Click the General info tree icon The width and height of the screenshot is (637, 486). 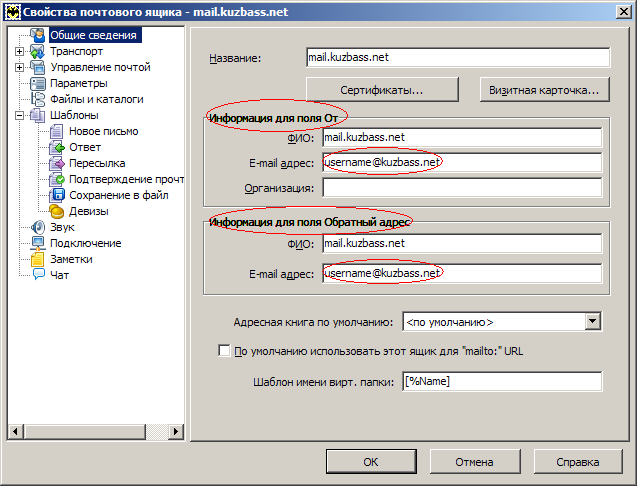coord(38,35)
